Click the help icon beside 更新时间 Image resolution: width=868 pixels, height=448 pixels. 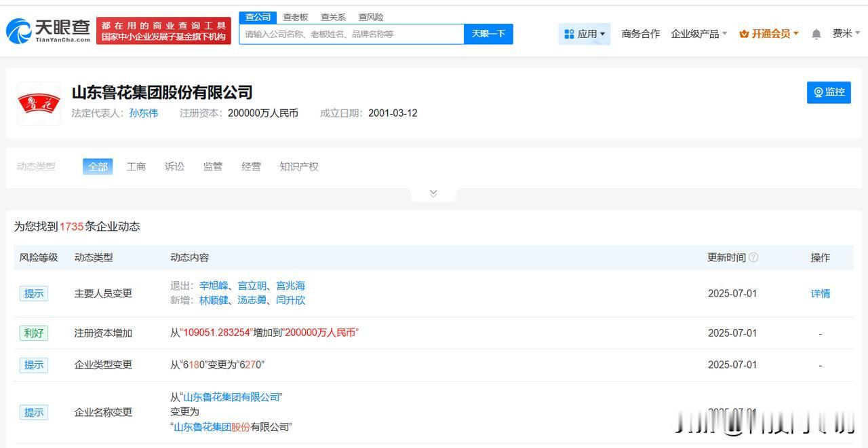click(x=753, y=257)
